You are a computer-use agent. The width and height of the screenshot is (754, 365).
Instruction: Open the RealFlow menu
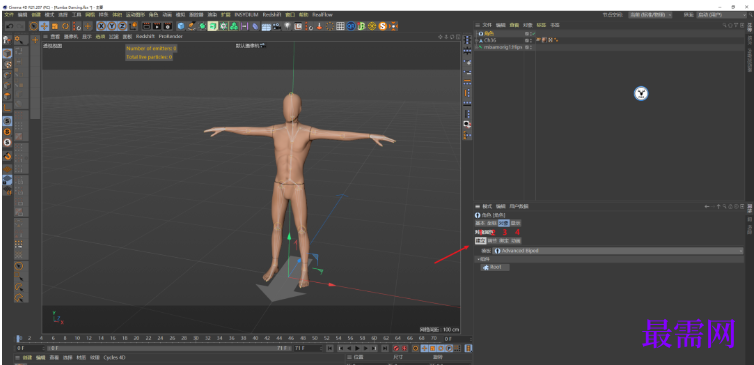click(x=322, y=15)
